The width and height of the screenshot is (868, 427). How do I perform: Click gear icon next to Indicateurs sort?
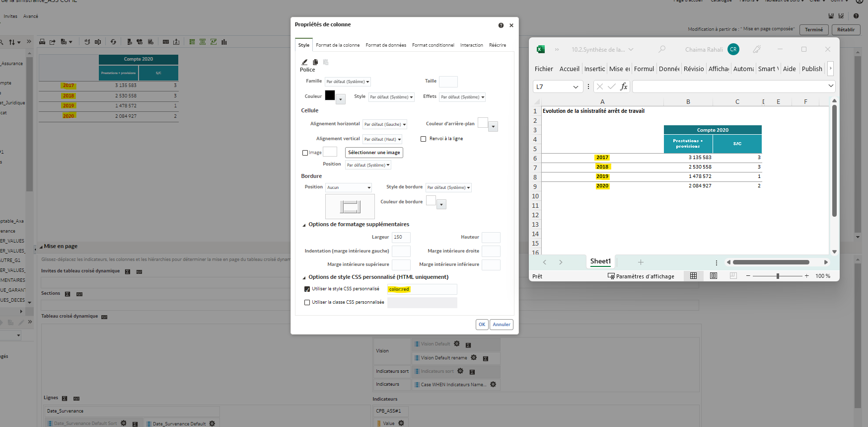(460, 371)
